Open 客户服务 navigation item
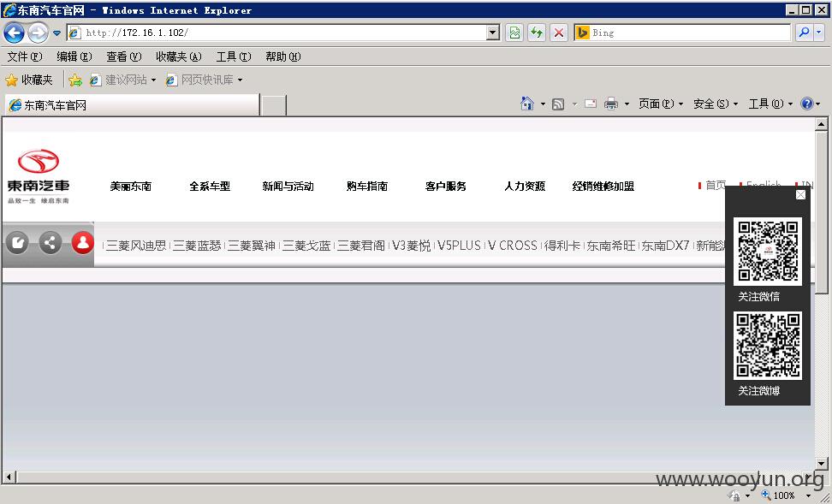Viewport: 832px width, 504px height. click(446, 187)
